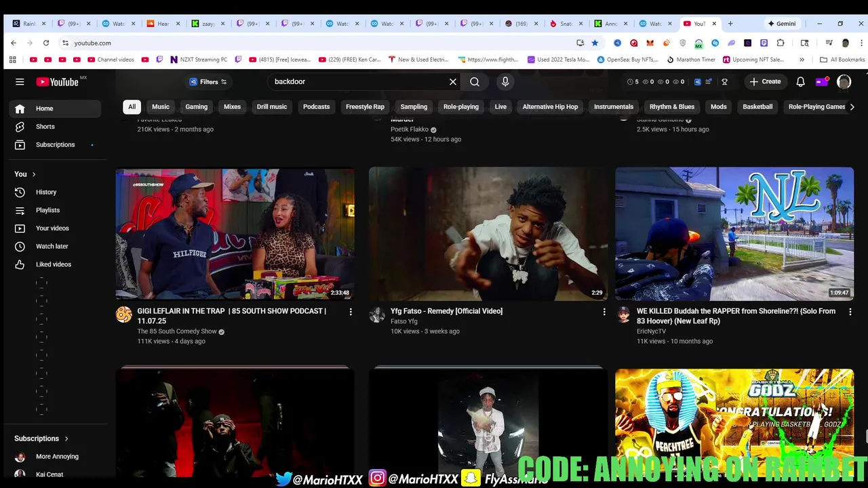Open the Create button
Image resolution: width=868 pixels, height=488 pixels.
click(765, 81)
